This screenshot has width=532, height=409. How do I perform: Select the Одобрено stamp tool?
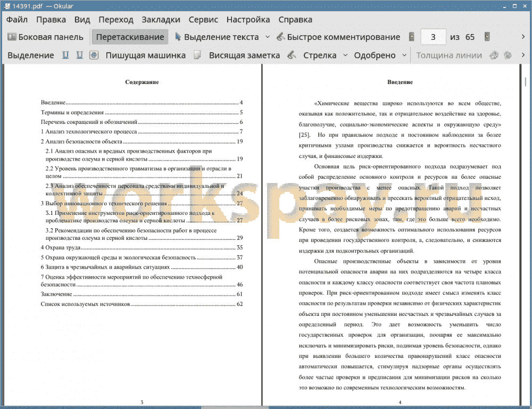375,55
